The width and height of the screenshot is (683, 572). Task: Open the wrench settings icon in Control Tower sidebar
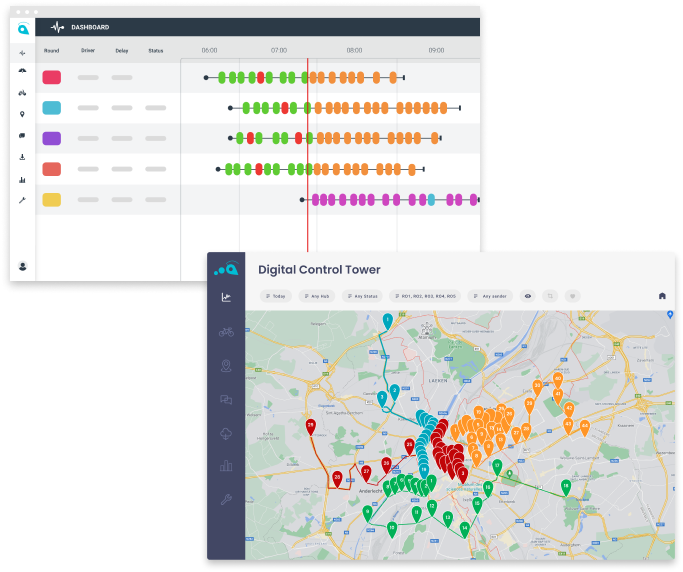pos(226,499)
